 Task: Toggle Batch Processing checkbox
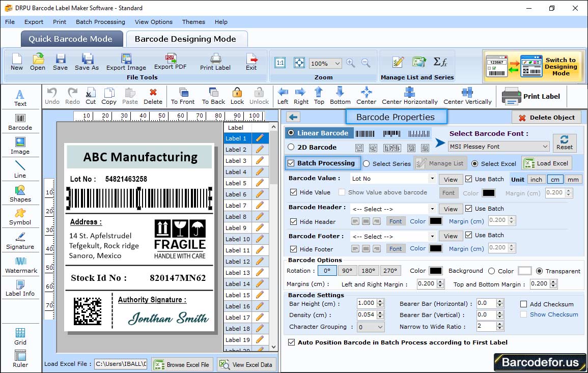click(291, 163)
